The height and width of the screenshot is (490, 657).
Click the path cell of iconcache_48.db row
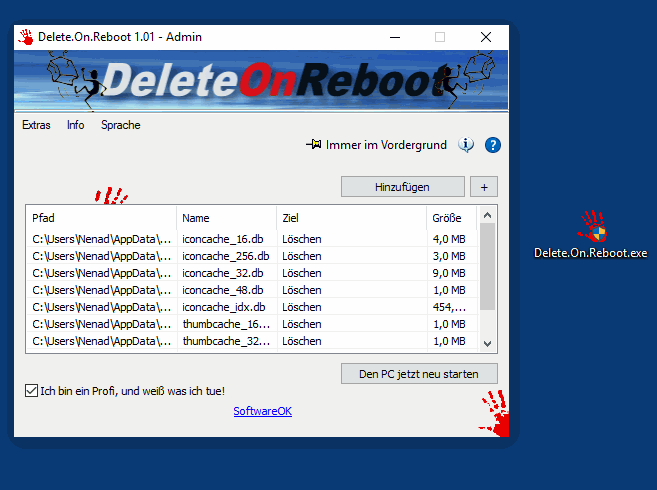tap(101, 290)
